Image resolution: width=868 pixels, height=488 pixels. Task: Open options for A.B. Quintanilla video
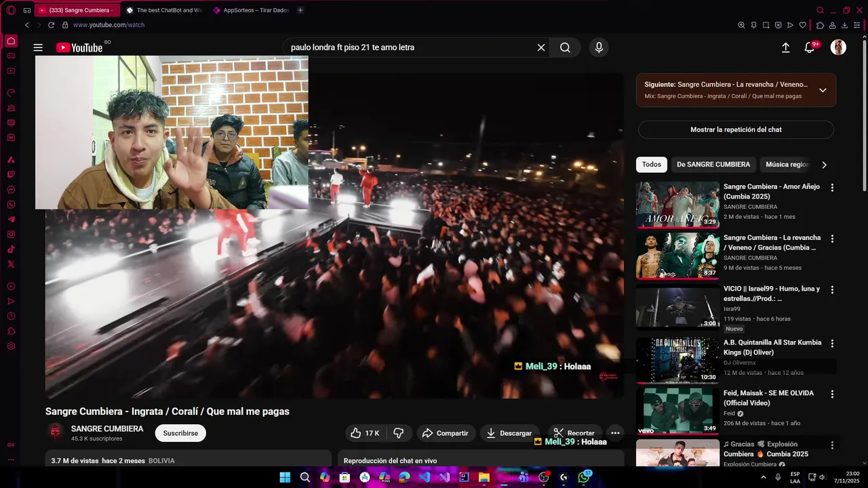(832, 344)
